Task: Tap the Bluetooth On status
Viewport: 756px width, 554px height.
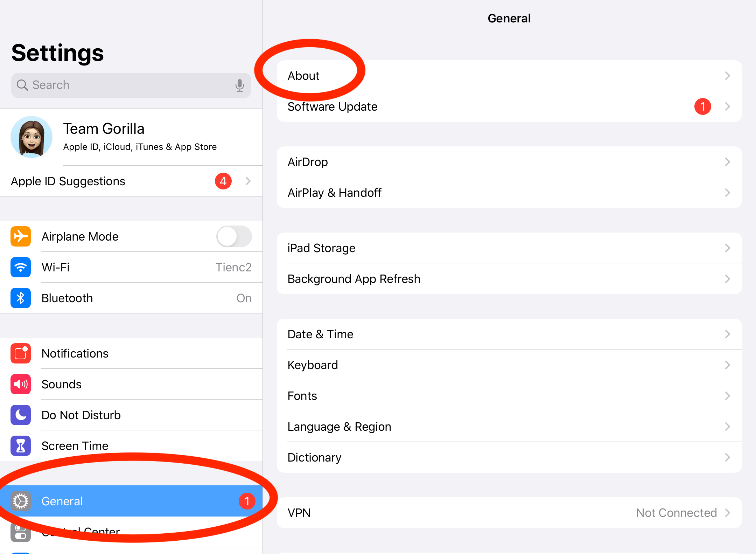Action: pos(244,298)
